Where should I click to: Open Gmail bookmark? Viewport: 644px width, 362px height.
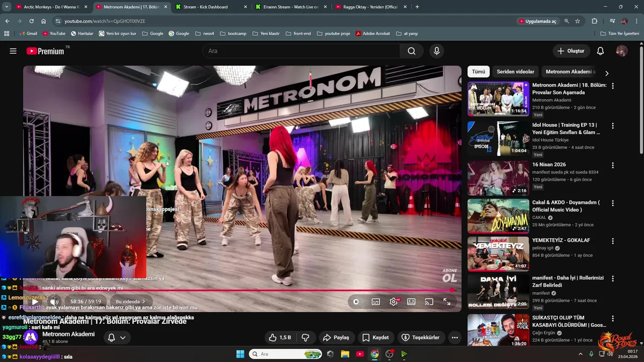28,33
